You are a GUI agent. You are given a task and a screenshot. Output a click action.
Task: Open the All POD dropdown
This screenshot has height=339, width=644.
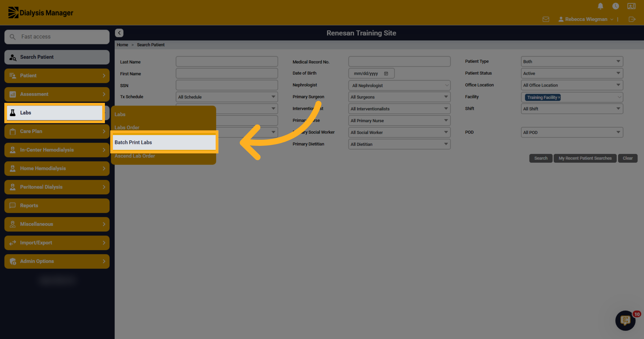tap(572, 132)
